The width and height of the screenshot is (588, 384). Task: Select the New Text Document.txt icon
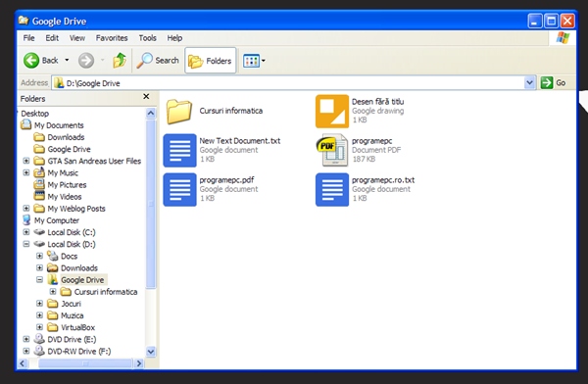179,151
